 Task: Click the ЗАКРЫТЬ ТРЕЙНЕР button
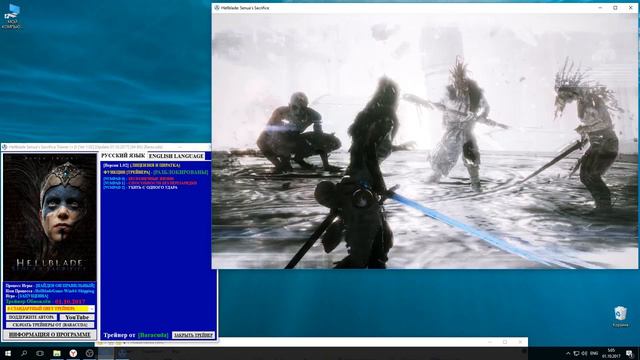193,335
